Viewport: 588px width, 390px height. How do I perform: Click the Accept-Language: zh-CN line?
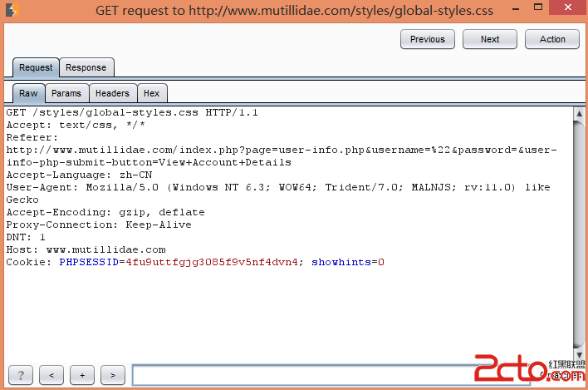click(x=79, y=175)
